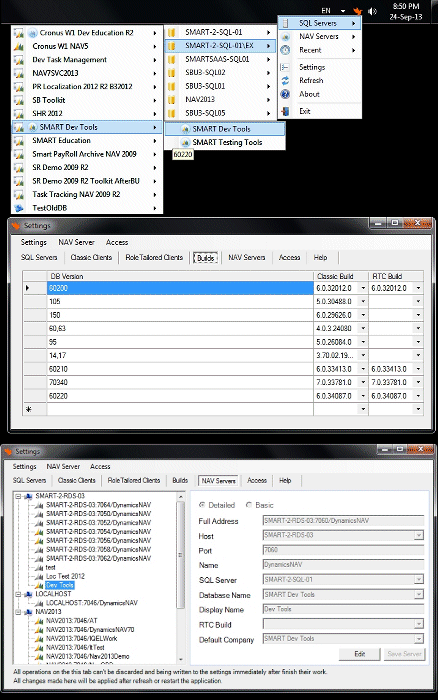Switch to Builds tab in upper Settings window
Viewport: 438px width, 700px height.
[205, 258]
